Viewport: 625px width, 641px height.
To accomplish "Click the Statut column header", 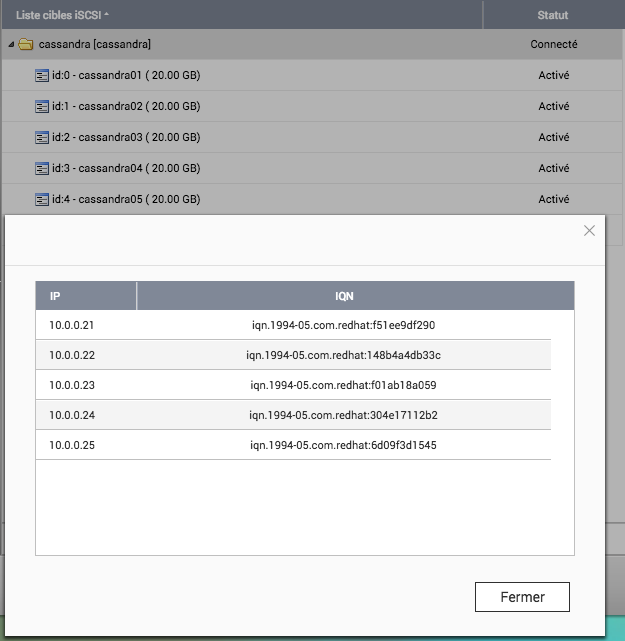I will point(553,15).
